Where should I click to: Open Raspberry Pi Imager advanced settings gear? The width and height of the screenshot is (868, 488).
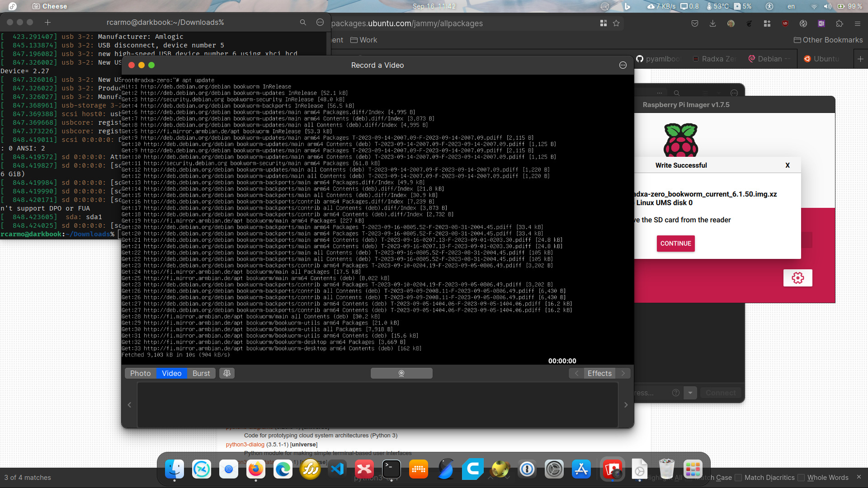point(798,278)
